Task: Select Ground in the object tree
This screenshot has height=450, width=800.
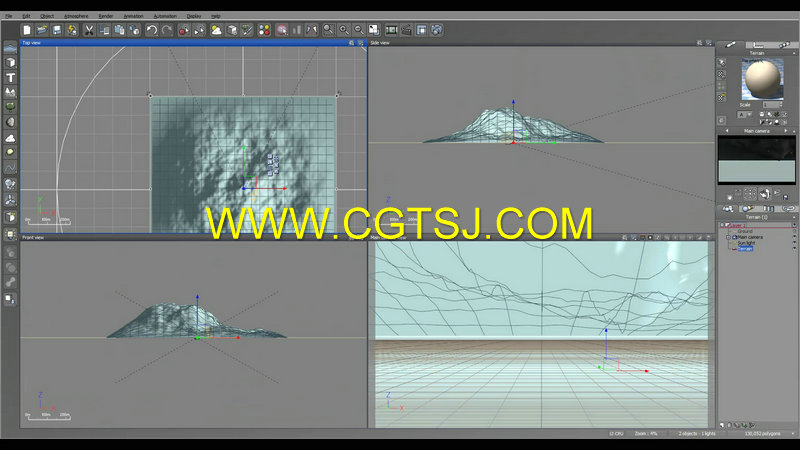Action: point(745,231)
